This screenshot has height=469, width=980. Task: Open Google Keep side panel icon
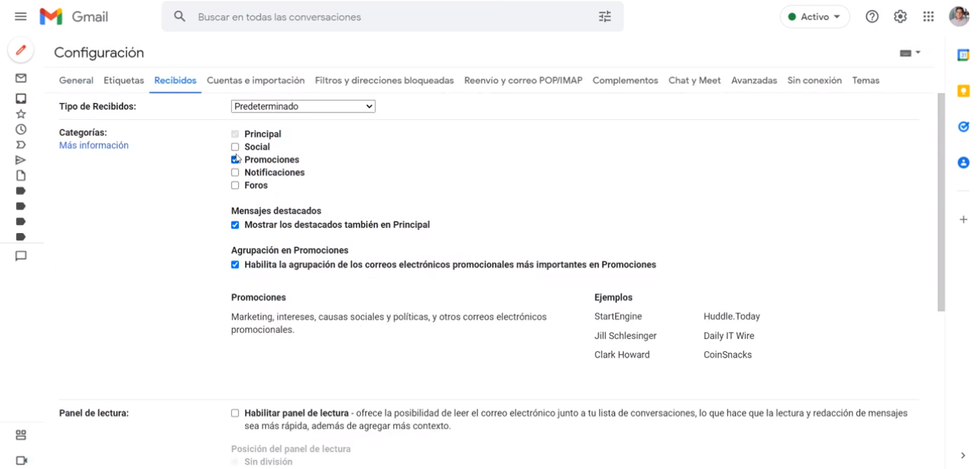[x=963, y=91]
